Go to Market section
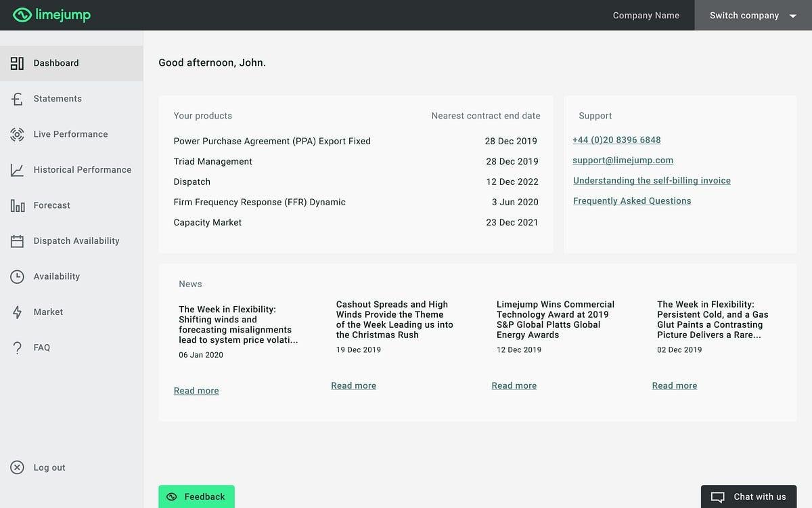Viewport: 812px width, 508px height. [x=71, y=312]
